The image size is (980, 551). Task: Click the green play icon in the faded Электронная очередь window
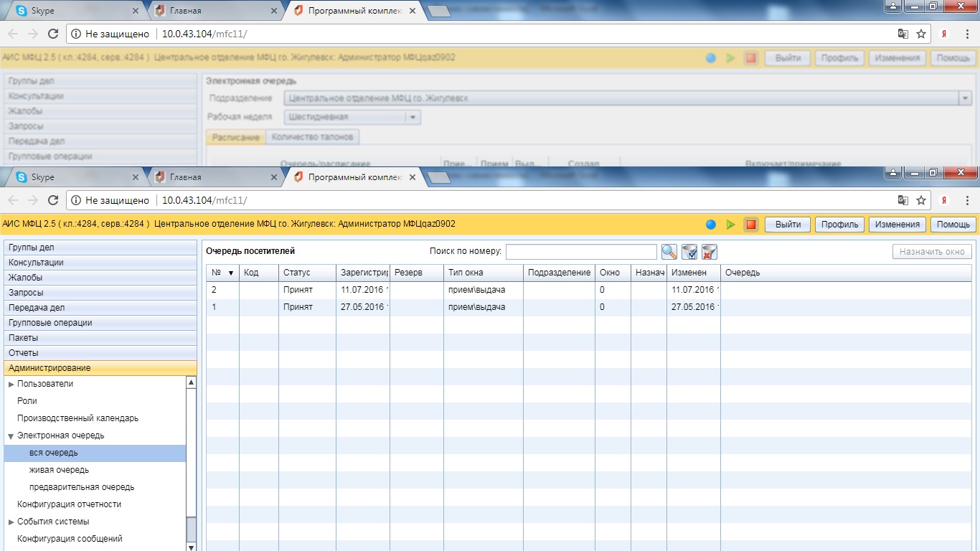click(730, 58)
